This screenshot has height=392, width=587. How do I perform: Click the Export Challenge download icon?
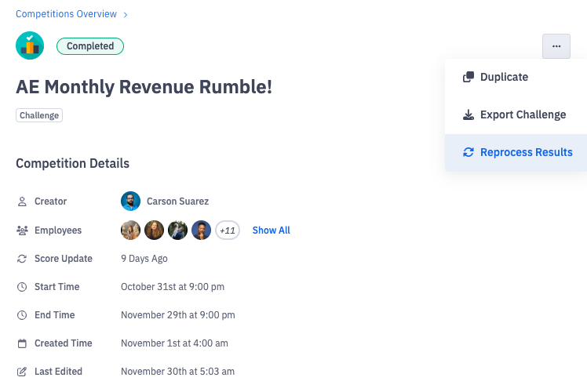pos(469,114)
